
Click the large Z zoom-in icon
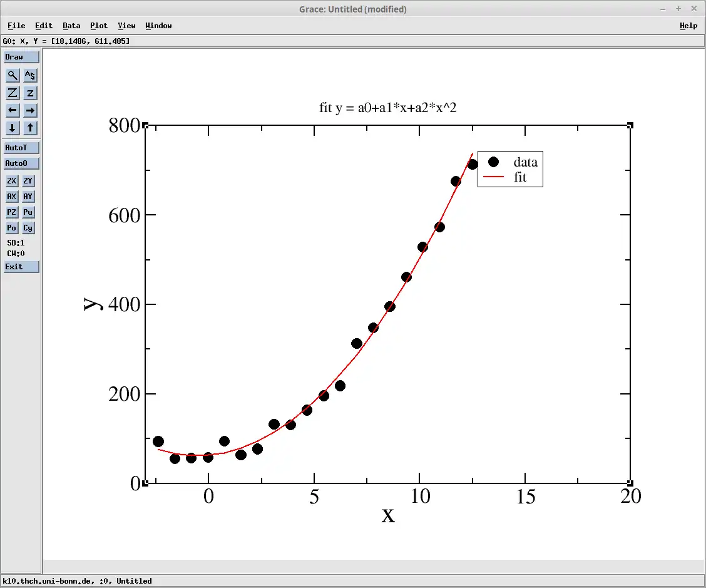click(12, 93)
